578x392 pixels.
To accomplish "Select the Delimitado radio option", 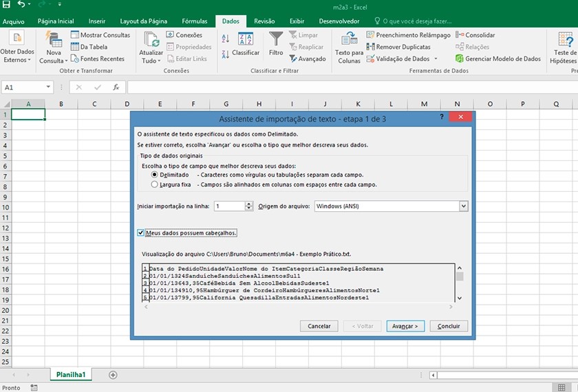I will [x=154, y=175].
